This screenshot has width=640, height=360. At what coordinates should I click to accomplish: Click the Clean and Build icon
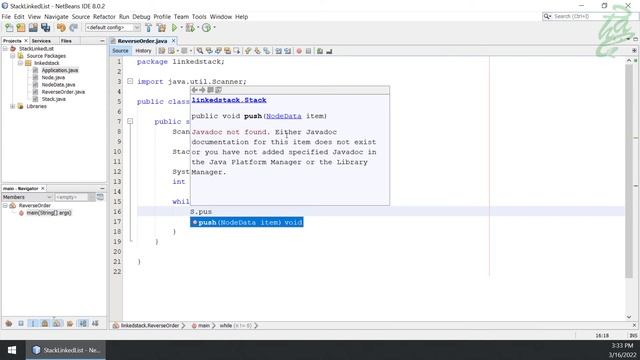pos(162,28)
